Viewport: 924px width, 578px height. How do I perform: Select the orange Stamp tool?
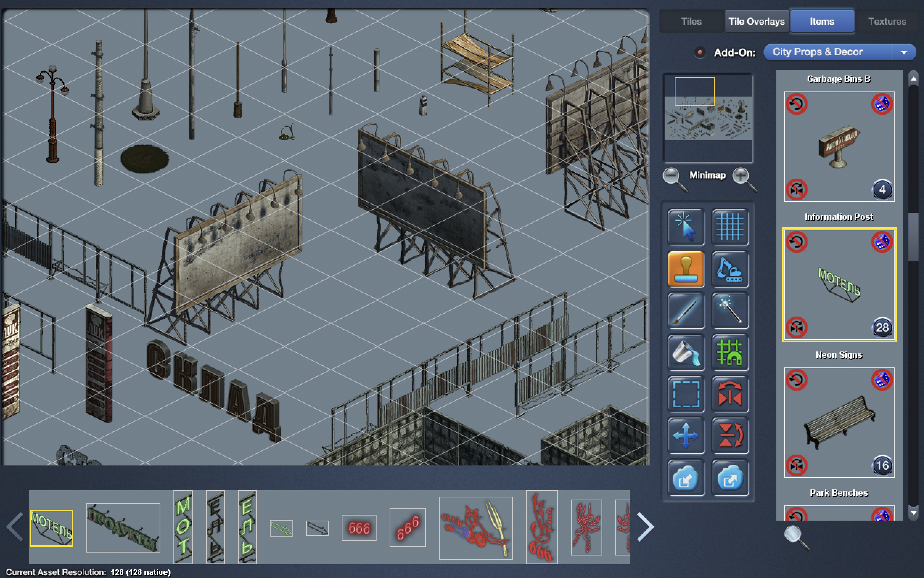[686, 269]
